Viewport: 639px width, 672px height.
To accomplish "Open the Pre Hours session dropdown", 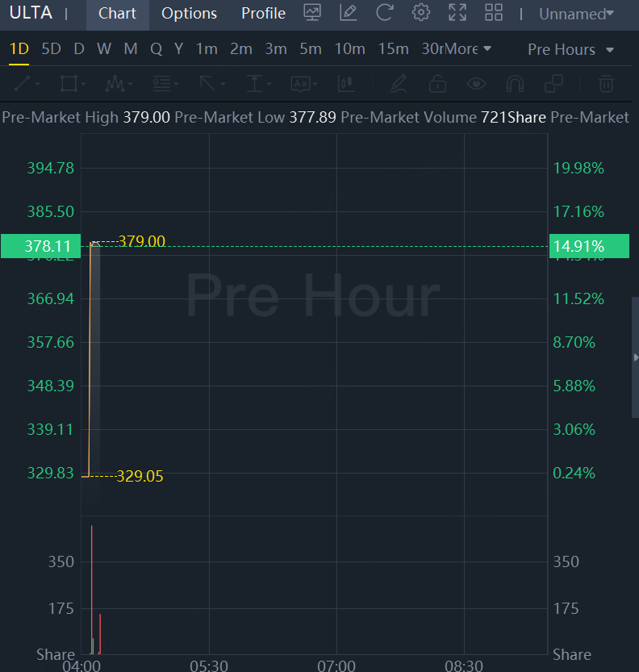I will point(570,50).
